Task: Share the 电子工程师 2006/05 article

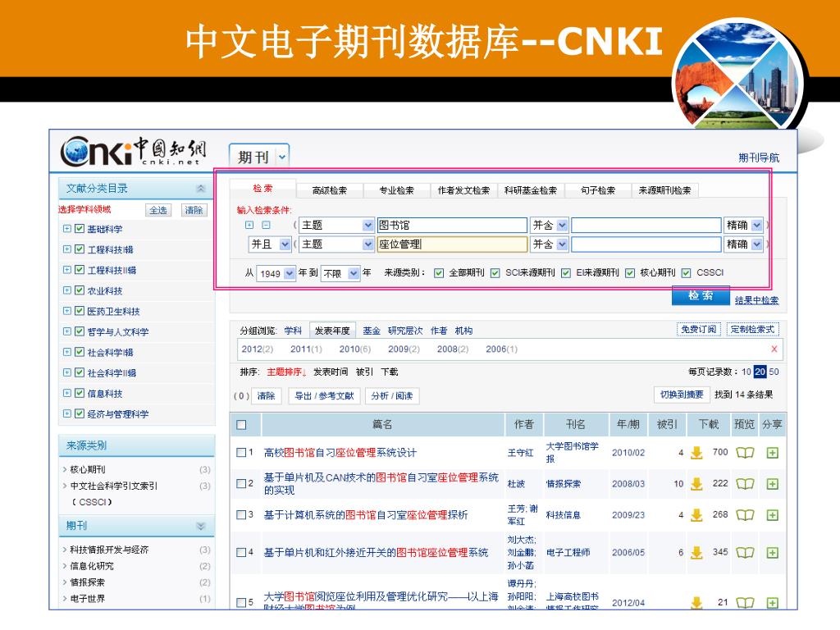Action: 772,552
